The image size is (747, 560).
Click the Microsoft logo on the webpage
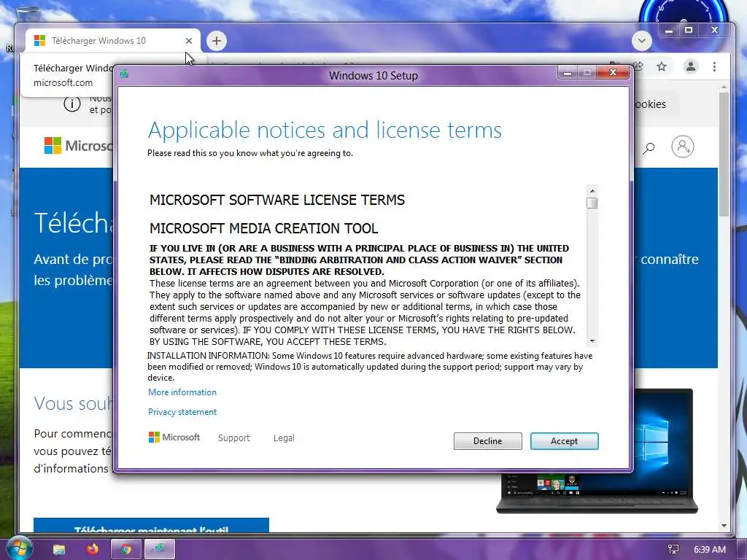(x=78, y=146)
